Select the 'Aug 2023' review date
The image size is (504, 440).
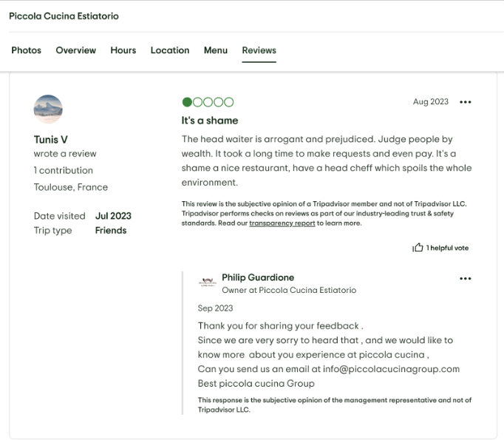pos(430,101)
